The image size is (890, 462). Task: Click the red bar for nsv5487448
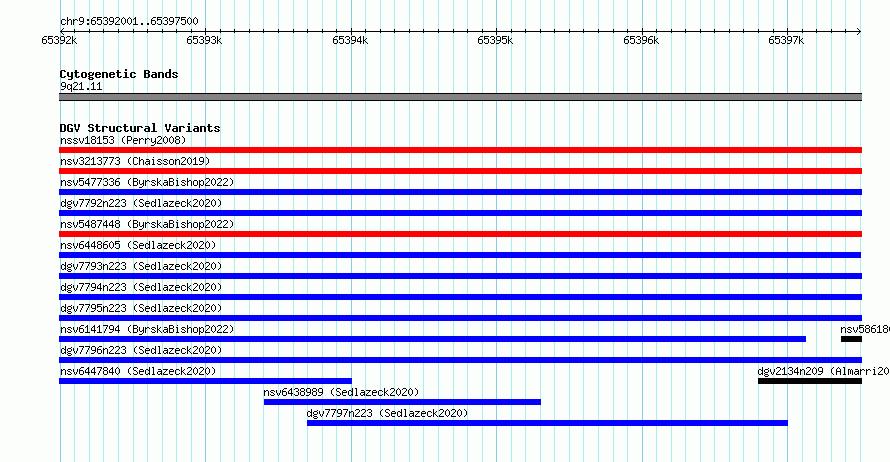(x=460, y=234)
